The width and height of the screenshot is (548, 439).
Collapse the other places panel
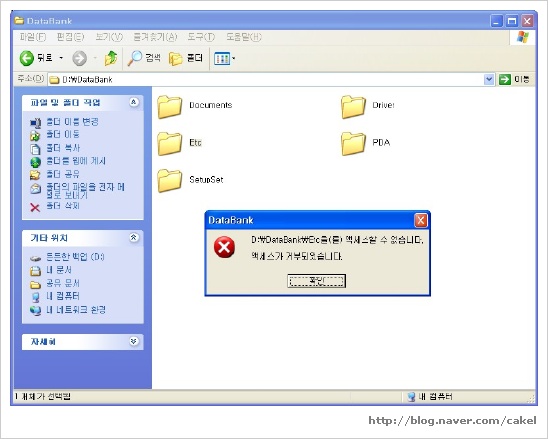[134, 238]
